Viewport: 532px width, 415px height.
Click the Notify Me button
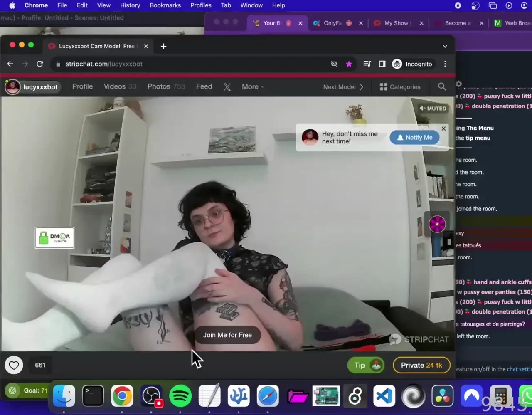point(414,138)
